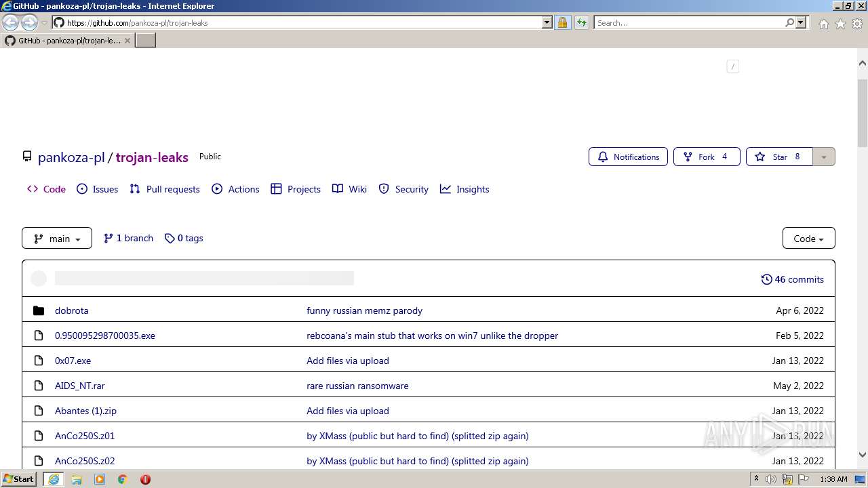Viewport: 868px width, 488px height.
Task: Click the Star button
Action: click(779, 157)
